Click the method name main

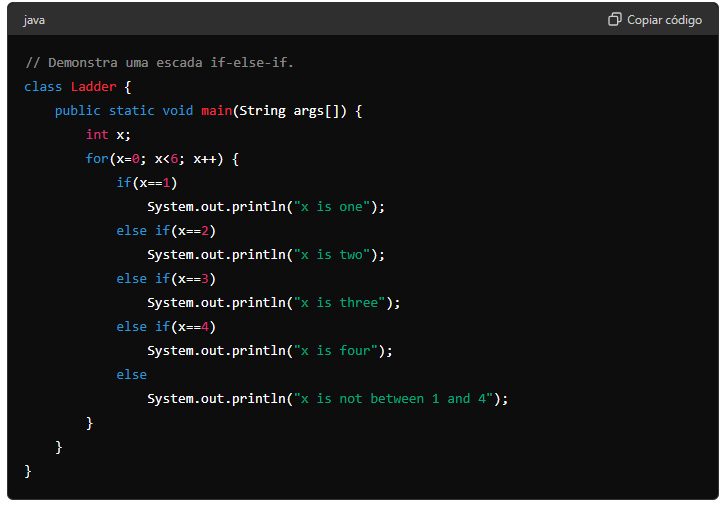click(x=216, y=111)
